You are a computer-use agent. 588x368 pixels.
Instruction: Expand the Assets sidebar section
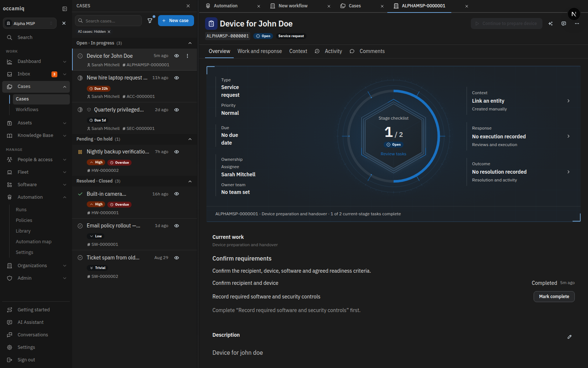coord(65,123)
